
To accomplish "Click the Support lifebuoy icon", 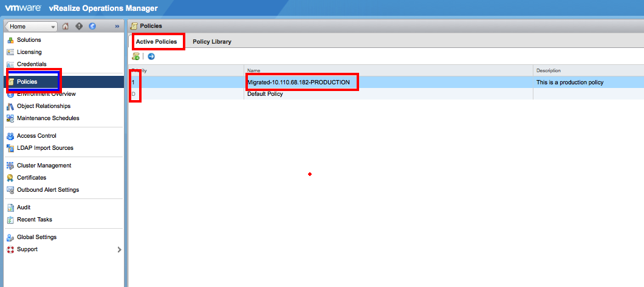I will (x=11, y=249).
